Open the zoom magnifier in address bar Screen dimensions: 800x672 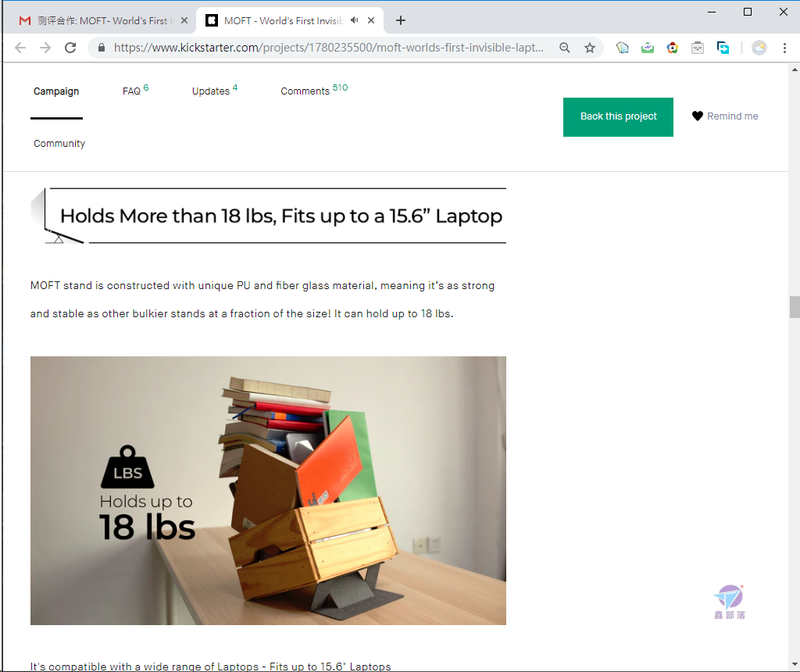[x=564, y=48]
